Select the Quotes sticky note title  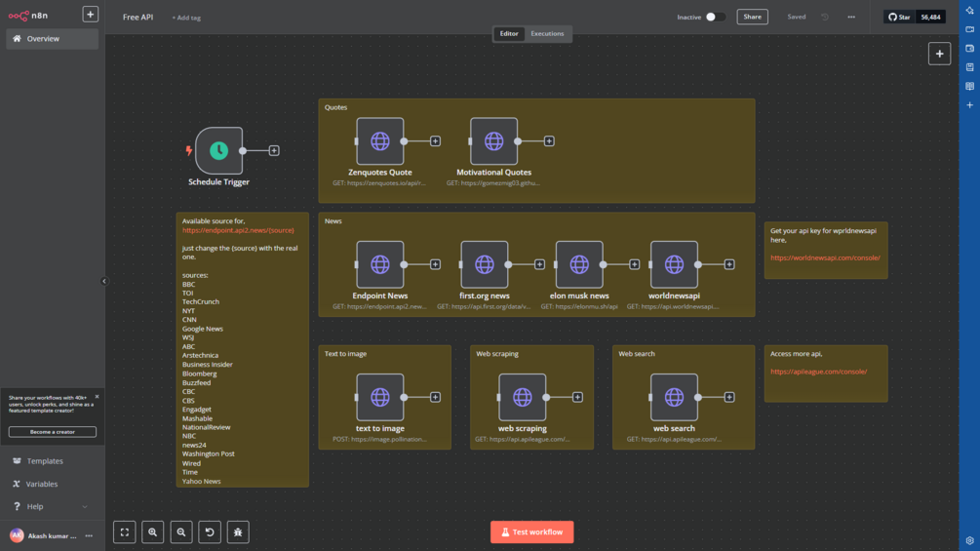(x=335, y=107)
